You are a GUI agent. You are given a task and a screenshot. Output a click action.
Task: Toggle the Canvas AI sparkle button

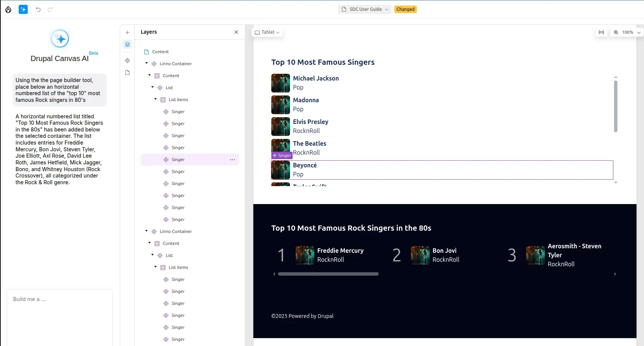(x=23, y=9)
